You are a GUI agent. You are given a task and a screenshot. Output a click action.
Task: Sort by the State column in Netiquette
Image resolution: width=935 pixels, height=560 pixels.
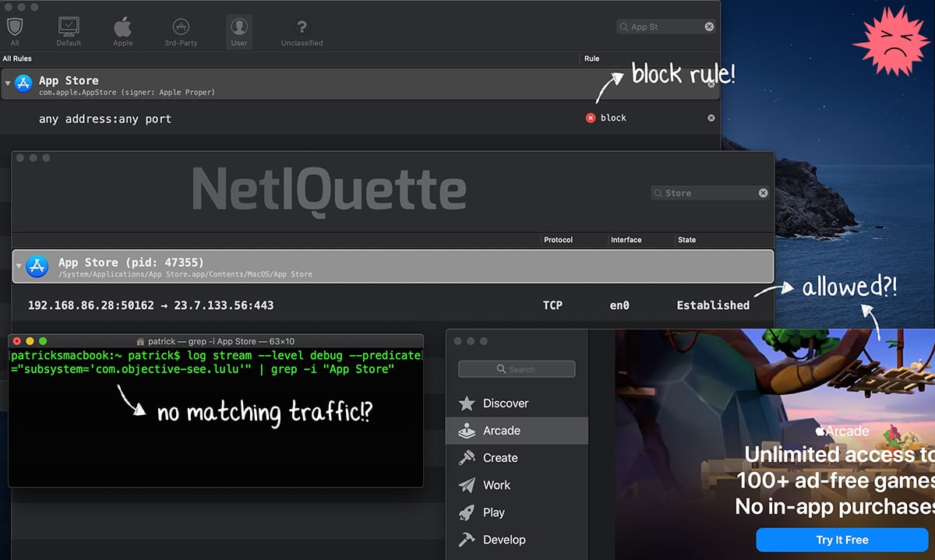tap(687, 240)
